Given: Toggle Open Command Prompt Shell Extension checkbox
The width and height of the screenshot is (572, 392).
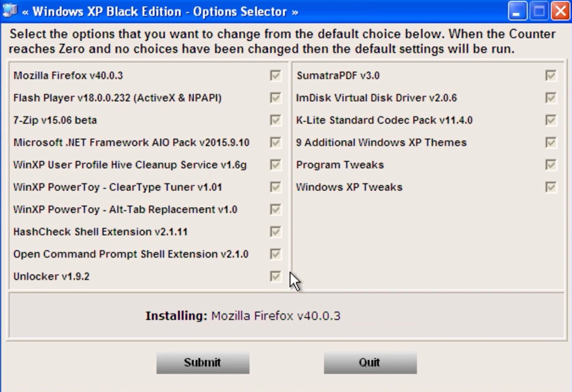Looking at the screenshot, I should (x=275, y=254).
